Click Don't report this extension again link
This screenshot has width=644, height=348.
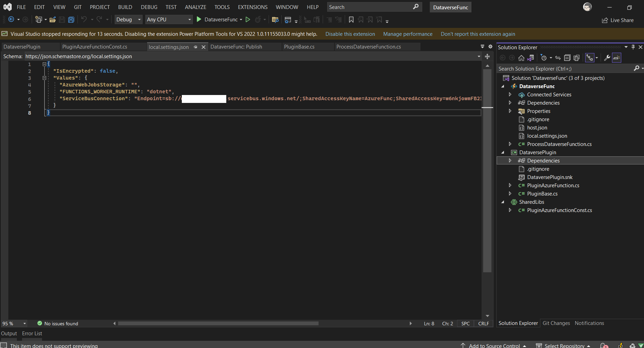point(478,34)
